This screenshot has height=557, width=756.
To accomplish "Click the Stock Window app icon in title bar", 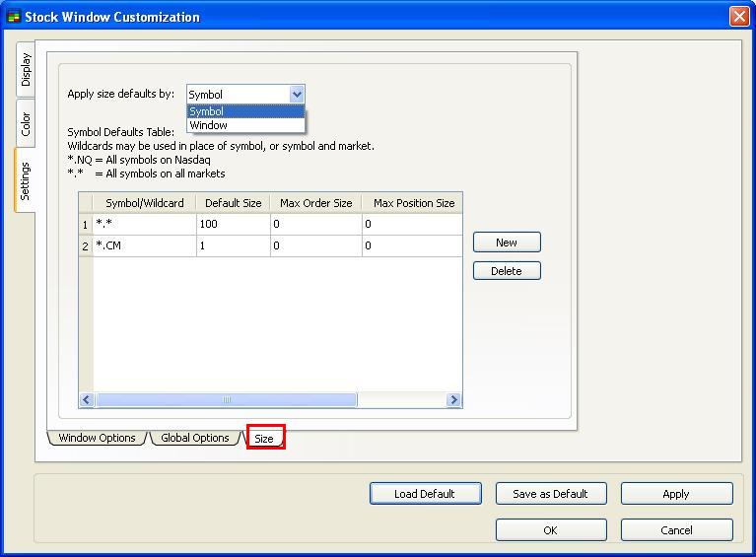I will pyautogui.click(x=14, y=17).
